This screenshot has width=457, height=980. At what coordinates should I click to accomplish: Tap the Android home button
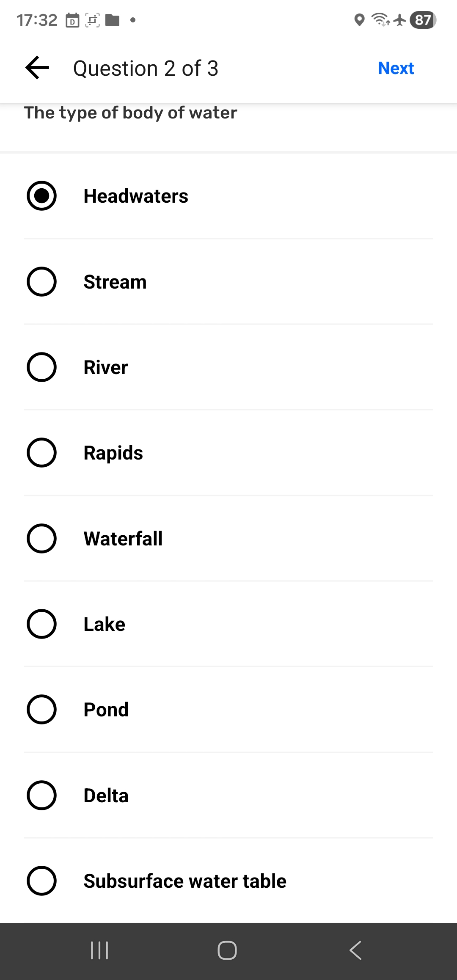[x=227, y=950]
